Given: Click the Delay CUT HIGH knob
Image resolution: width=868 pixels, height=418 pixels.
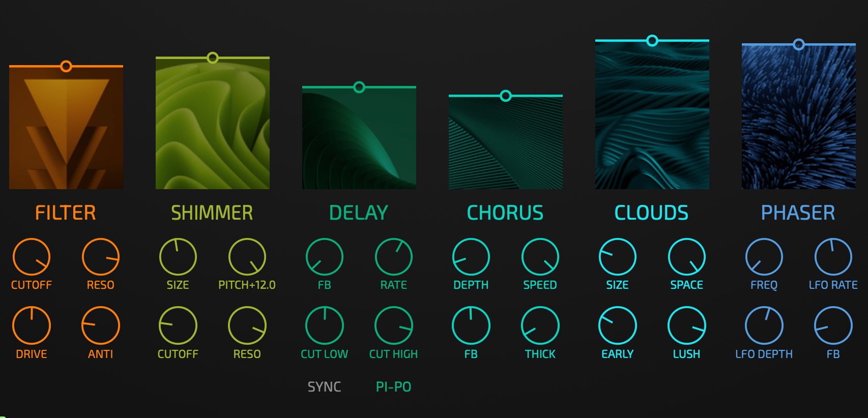Looking at the screenshot, I should 394,325.
